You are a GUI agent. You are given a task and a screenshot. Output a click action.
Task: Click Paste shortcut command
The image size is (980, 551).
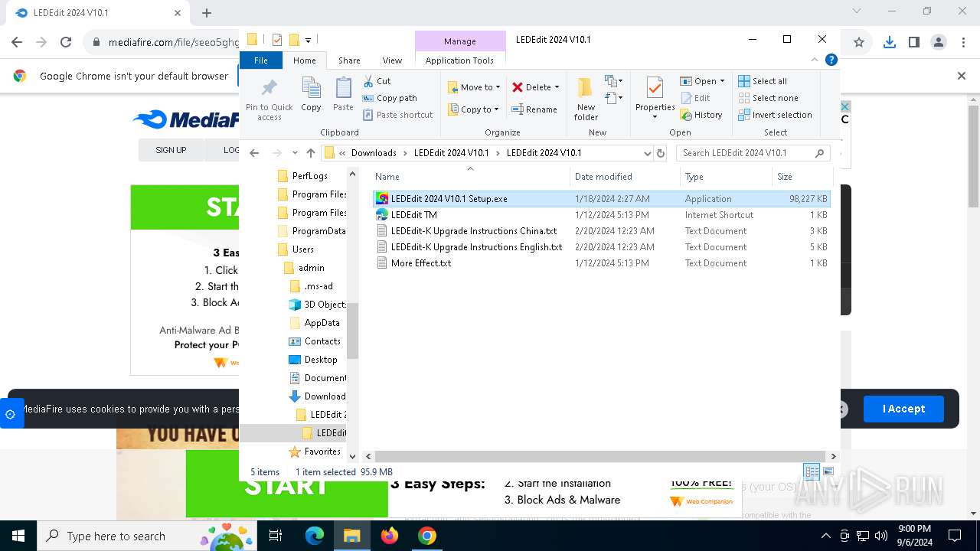(397, 115)
